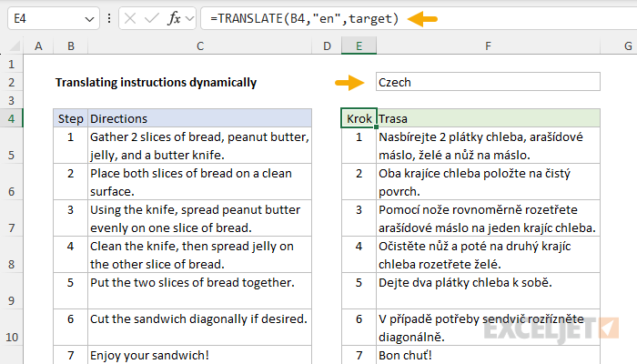The height and width of the screenshot is (364, 637).
Task: Click the Select All corner triangle
Action: point(15,45)
